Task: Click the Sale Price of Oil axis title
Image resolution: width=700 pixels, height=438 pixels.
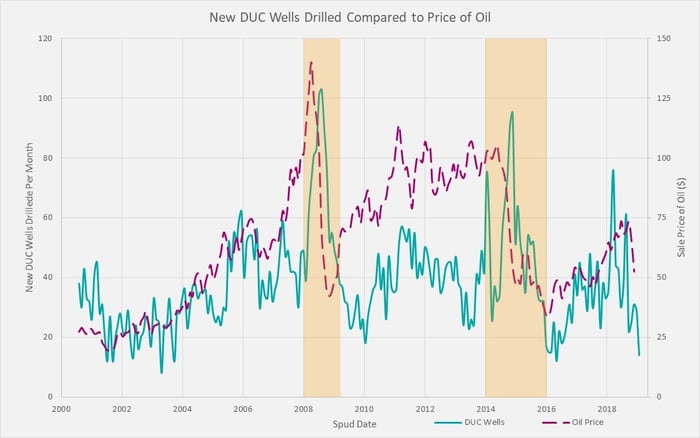Action: click(681, 217)
